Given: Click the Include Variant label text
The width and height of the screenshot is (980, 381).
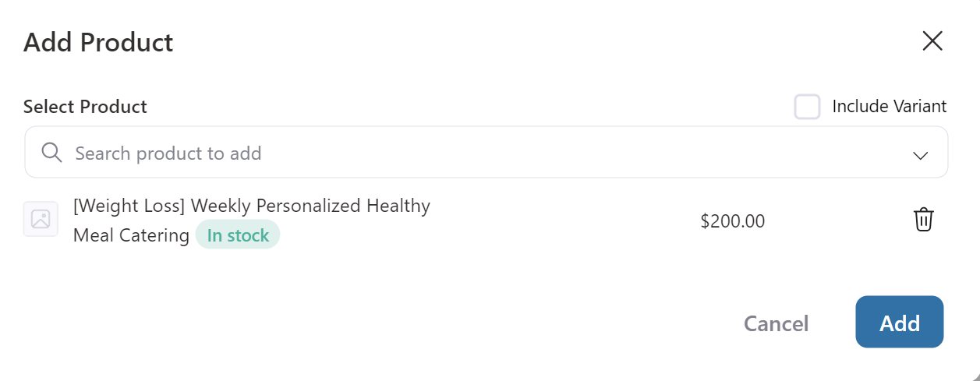Looking at the screenshot, I should (x=889, y=107).
